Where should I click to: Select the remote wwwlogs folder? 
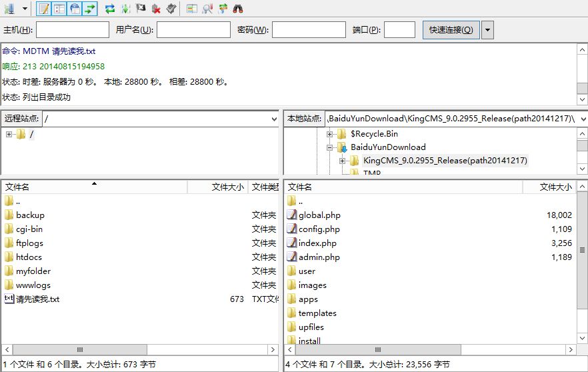tap(33, 285)
